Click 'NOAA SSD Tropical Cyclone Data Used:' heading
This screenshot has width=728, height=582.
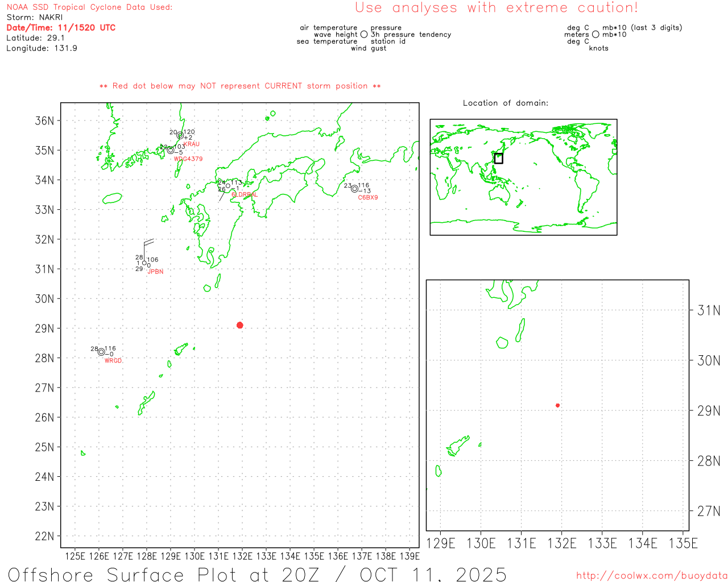pyautogui.click(x=89, y=7)
